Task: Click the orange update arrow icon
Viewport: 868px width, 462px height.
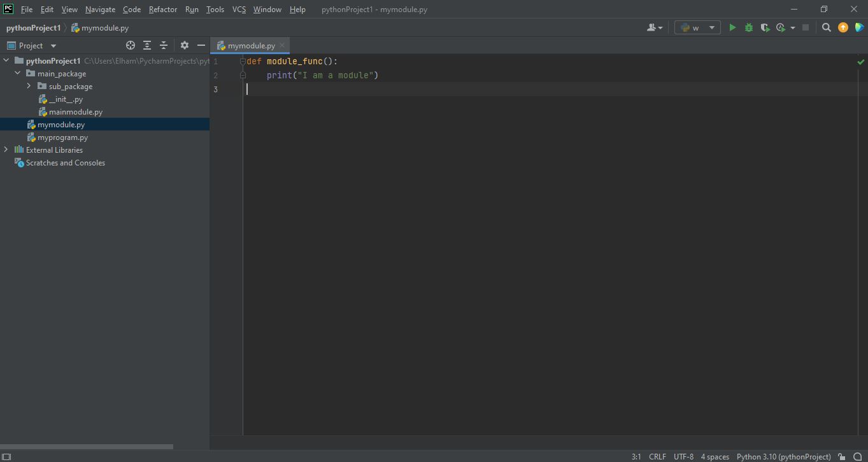Action: pyautogui.click(x=843, y=27)
